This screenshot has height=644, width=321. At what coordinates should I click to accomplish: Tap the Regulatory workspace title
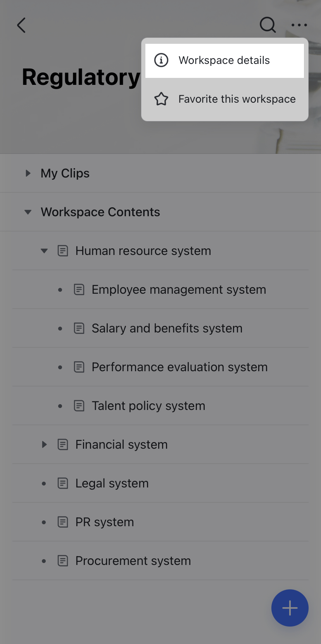pyautogui.click(x=81, y=77)
